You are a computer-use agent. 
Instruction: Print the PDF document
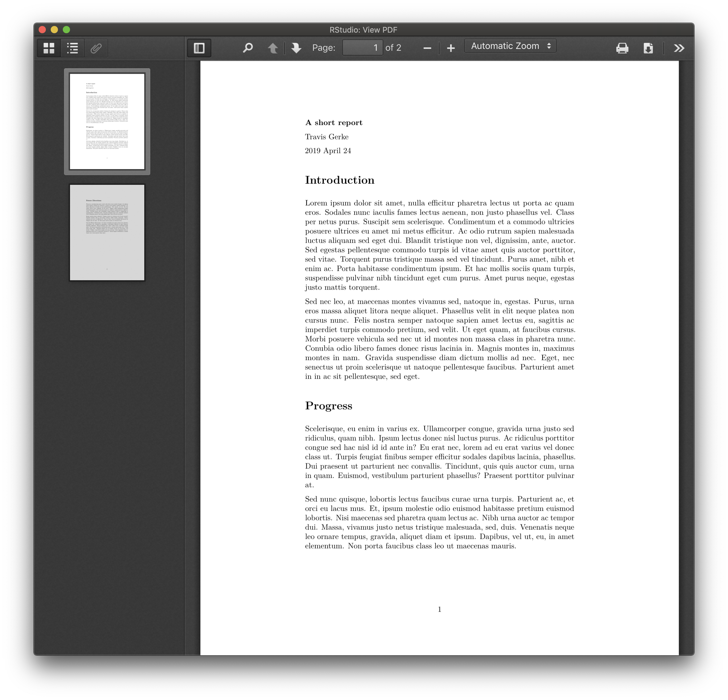point(622,48)
